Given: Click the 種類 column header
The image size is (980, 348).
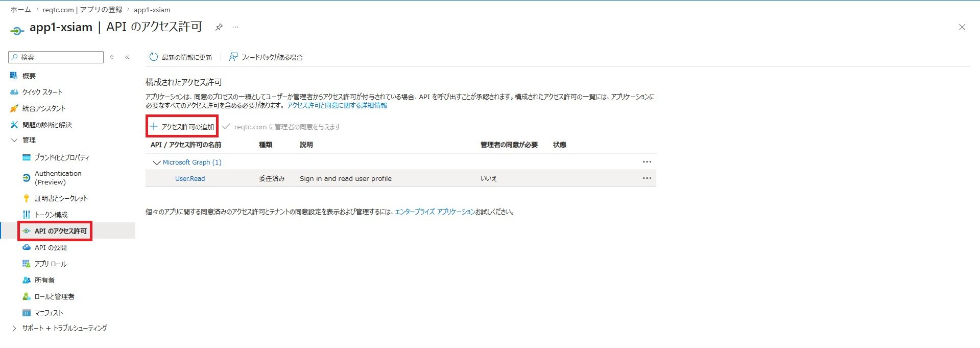Looking at the screenshot, I should pos(266,145).
